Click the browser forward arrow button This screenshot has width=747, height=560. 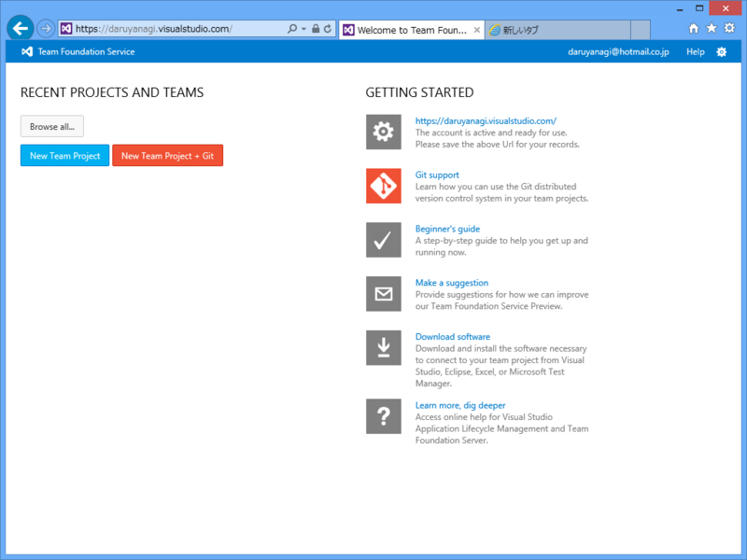[x=46, y=29]
